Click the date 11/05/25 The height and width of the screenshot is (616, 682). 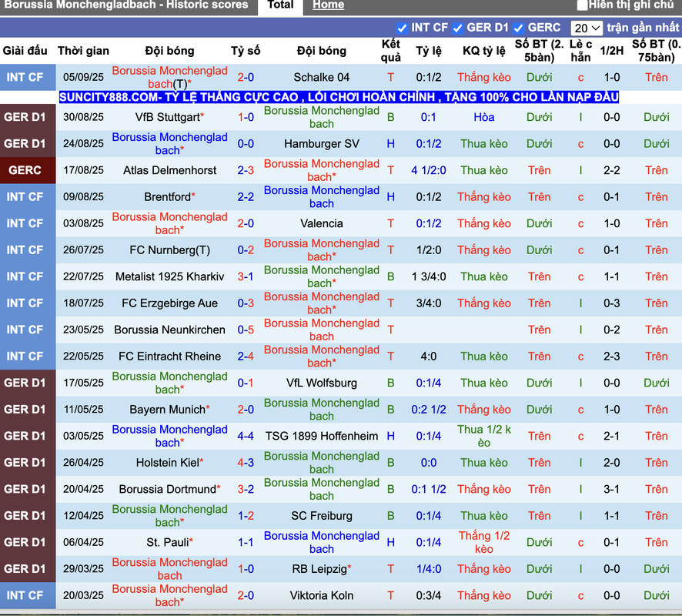pos(83,410)
